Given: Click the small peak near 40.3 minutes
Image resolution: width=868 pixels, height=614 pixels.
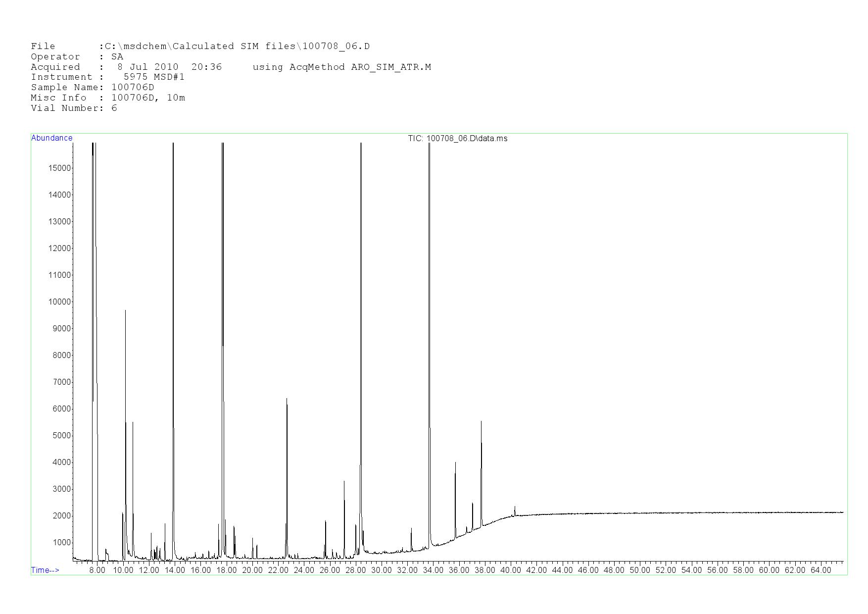Looking at the screenshot, I should 515,507.
